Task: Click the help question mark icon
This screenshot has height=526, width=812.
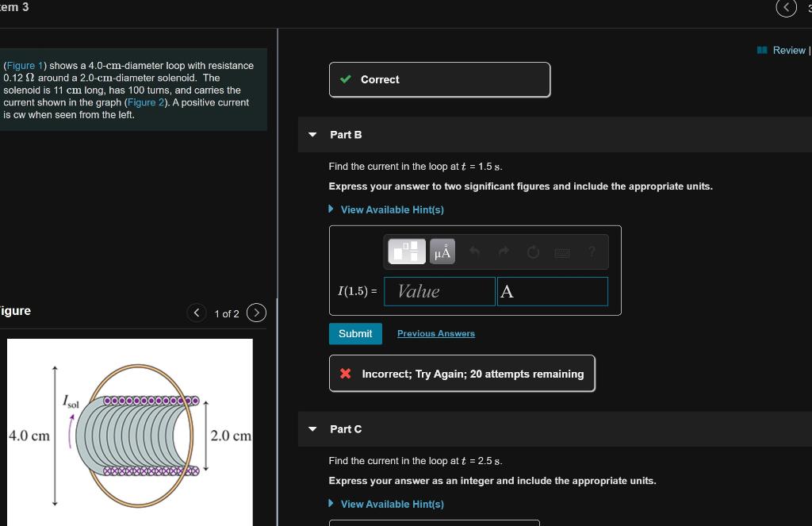Action: 591,251
